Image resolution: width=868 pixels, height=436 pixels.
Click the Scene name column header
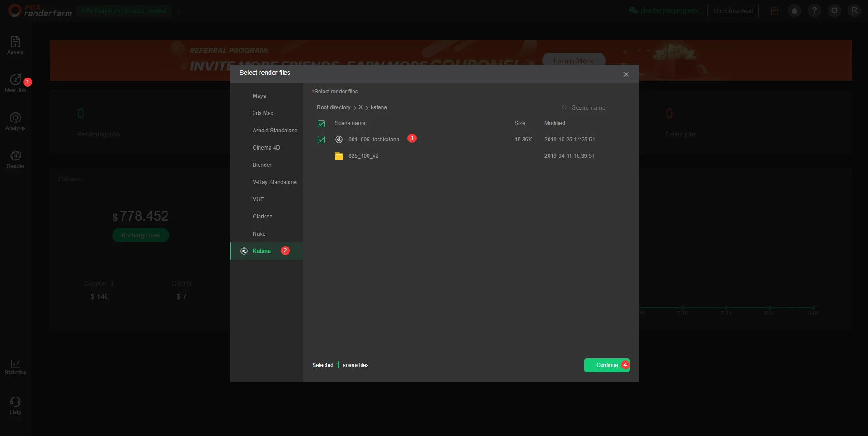350,123
